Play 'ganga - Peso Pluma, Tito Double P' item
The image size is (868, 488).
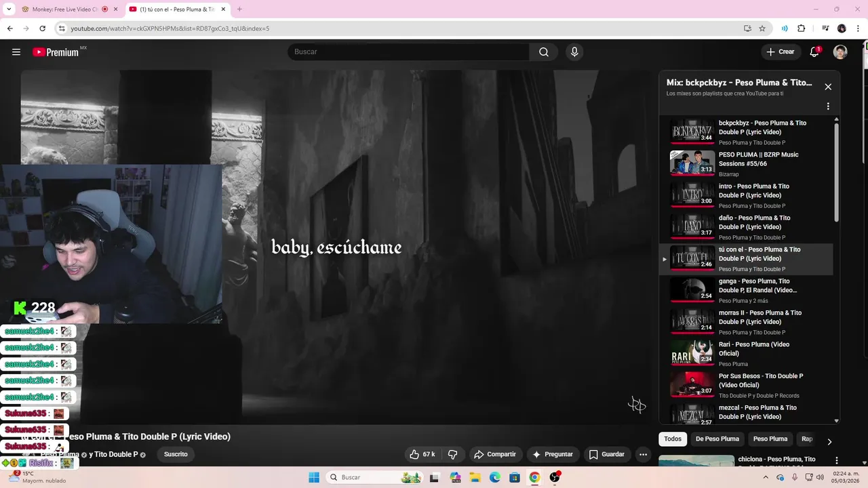[x=746, y=290]
